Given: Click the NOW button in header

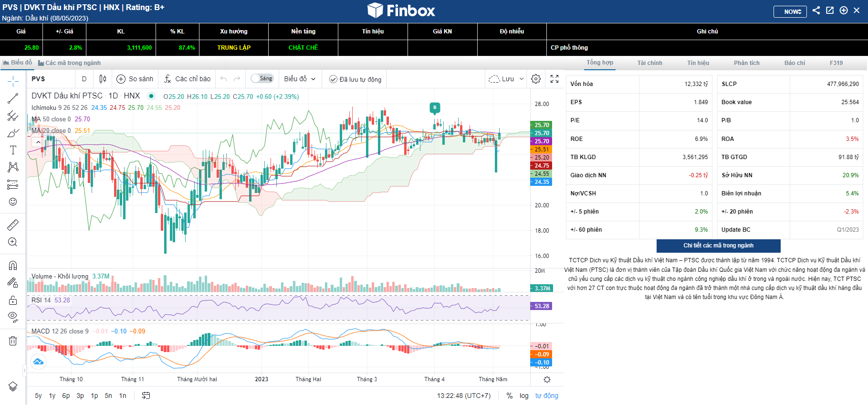Looking at the screenshot, I should click(x=790, y=11).
